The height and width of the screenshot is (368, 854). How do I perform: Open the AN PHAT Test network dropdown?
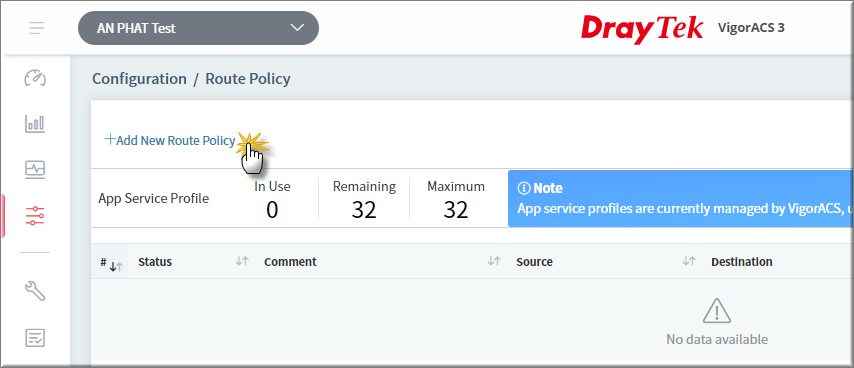coord(198,28)
